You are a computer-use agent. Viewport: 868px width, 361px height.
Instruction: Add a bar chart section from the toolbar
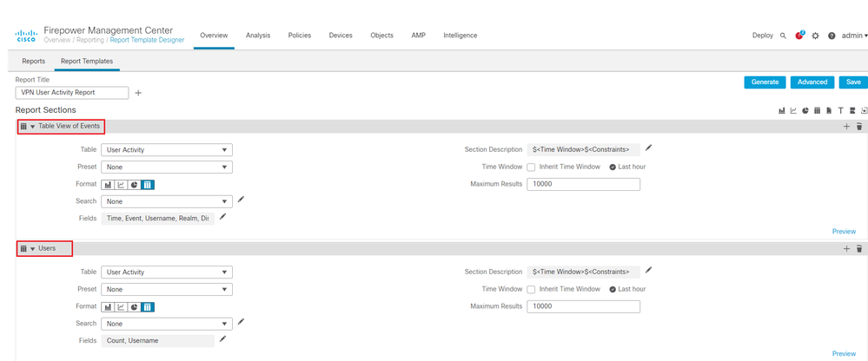click(x=782, y=110)
